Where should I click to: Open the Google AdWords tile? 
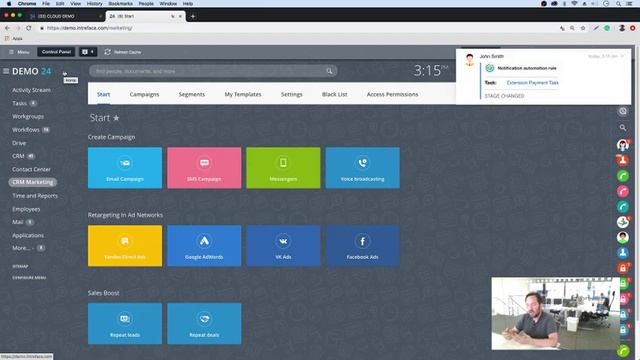pos(204,246)
